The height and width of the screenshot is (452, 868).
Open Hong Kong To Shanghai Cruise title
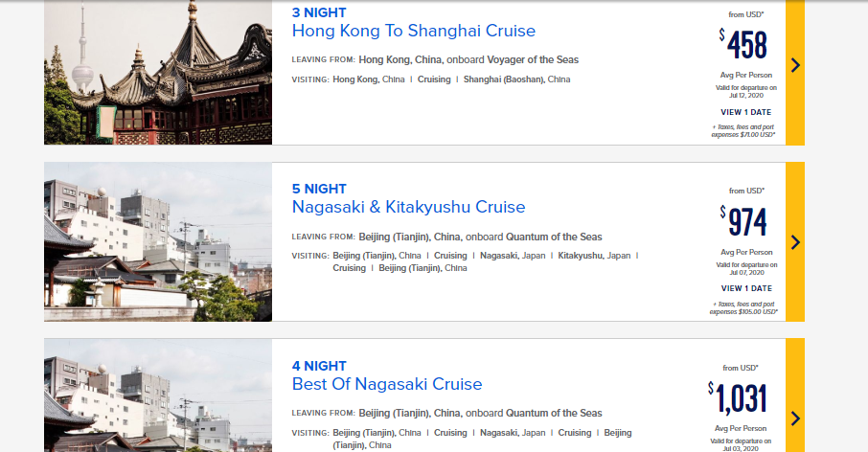pyautogui.click(x=413, y=31)
